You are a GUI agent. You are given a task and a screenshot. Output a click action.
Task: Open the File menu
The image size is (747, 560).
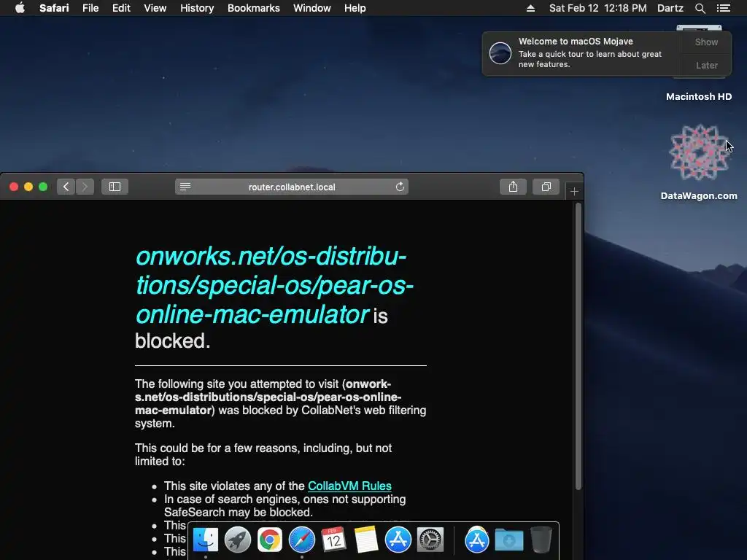pyautogui.click(x=90, y=8)
